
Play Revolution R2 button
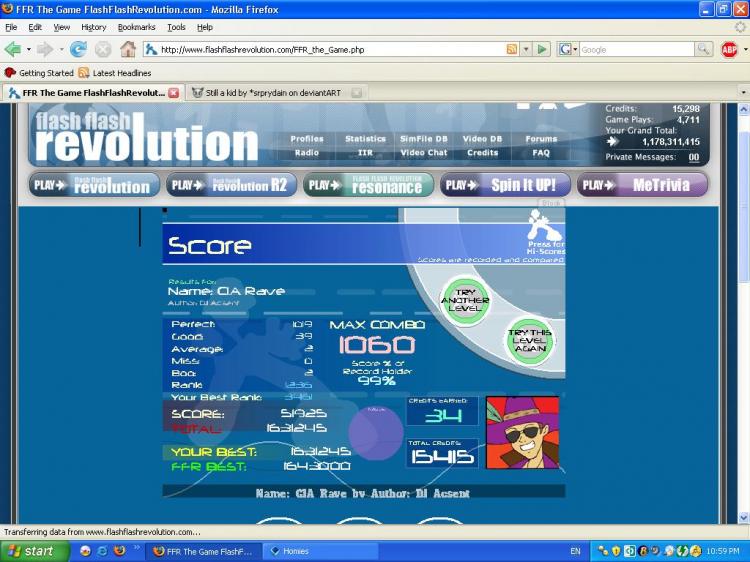point(232,186)
